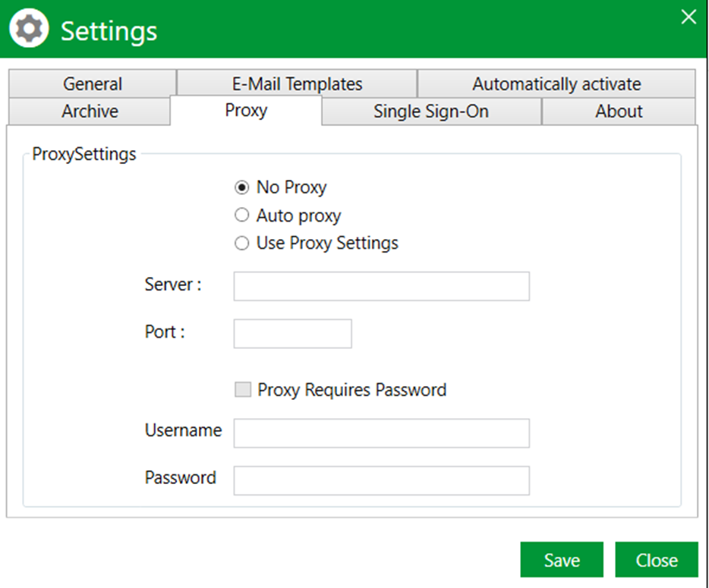Open the Archive tab
709x588 pixels.
90,112
